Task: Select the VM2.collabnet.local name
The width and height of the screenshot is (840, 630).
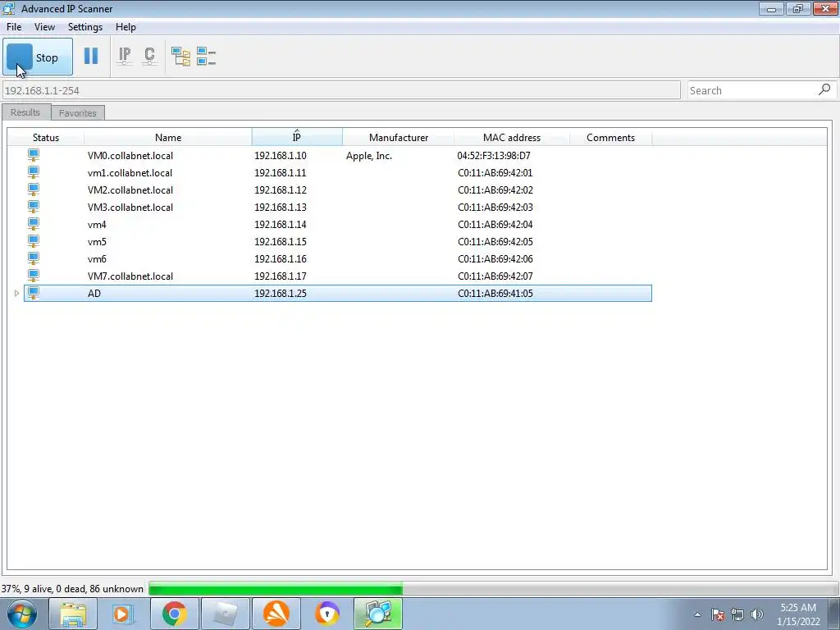Action: click(x=130, y=189)
